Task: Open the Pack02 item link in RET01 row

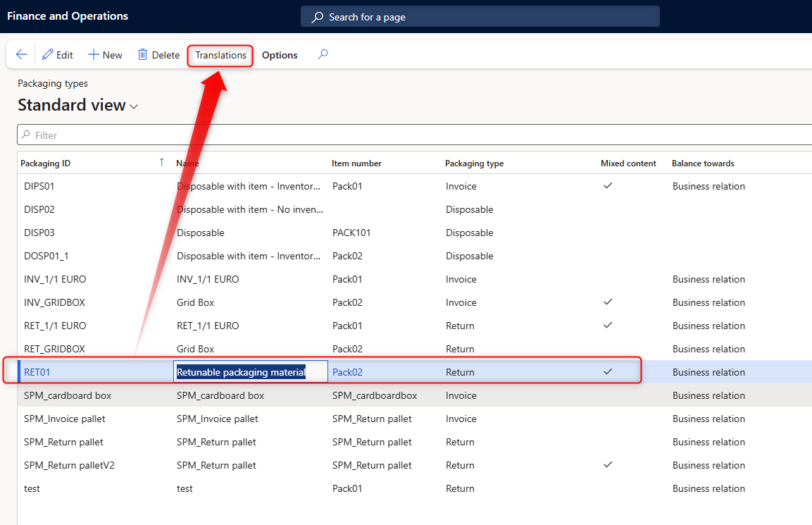Action: coord(347,372)
